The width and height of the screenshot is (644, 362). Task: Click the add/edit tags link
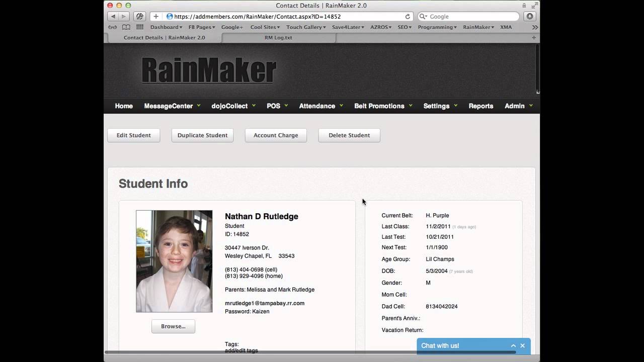click(x=242, y=350)
